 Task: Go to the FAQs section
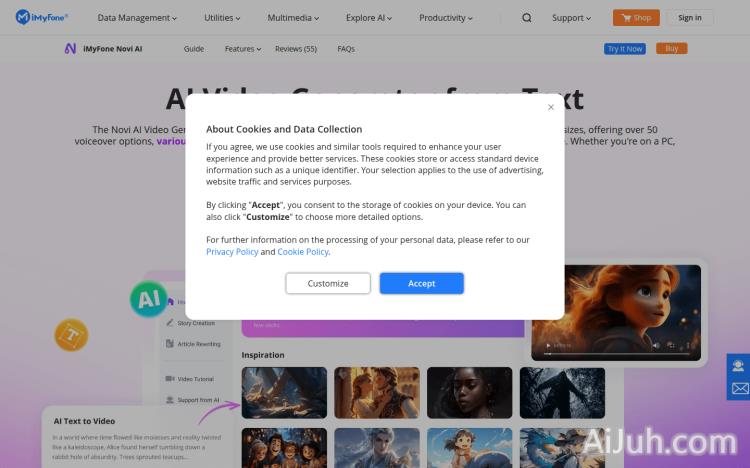[x=346, y=49]
